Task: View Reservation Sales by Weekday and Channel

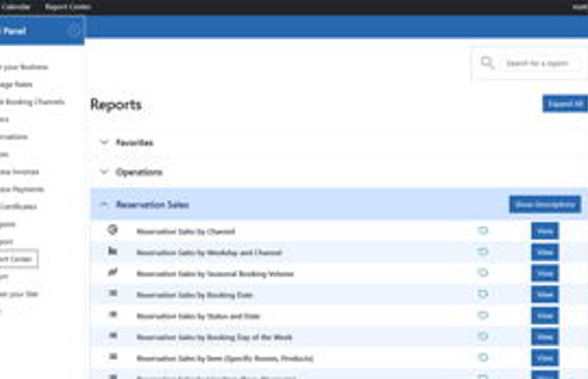Action: click(545, 252)
